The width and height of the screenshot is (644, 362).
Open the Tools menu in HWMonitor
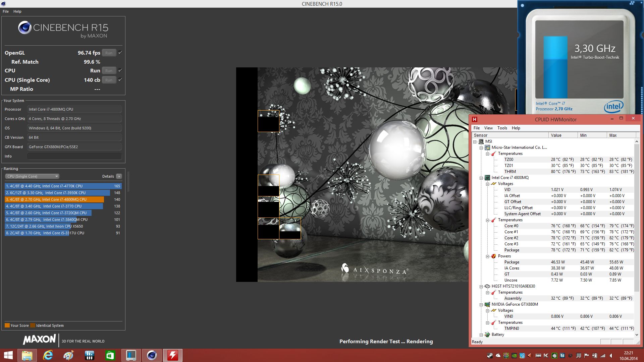(502, 128)
